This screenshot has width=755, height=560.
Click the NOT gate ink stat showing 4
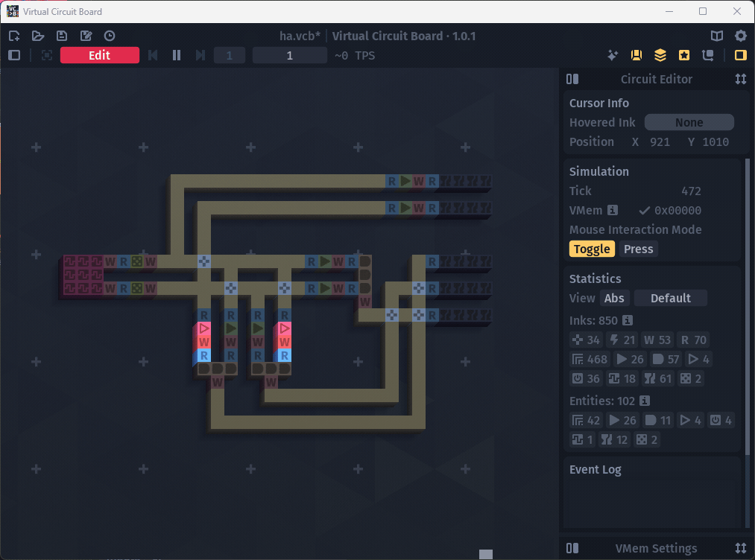tap(698, 359)
